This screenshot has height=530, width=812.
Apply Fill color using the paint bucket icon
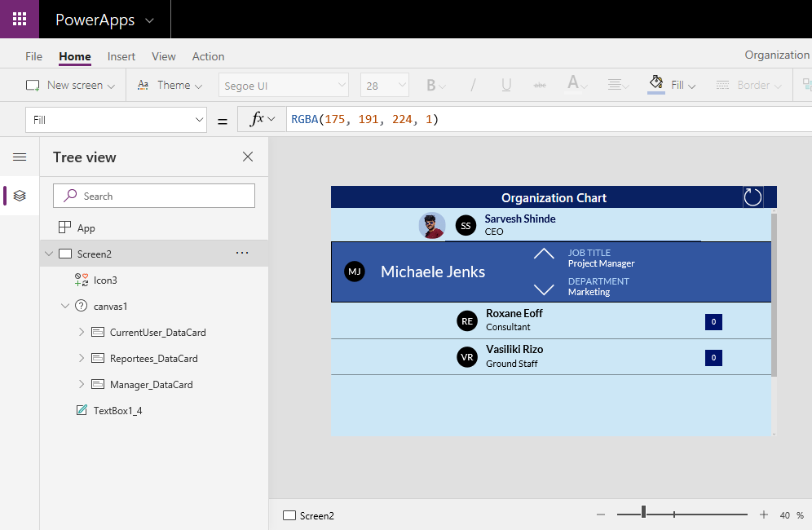655,84
